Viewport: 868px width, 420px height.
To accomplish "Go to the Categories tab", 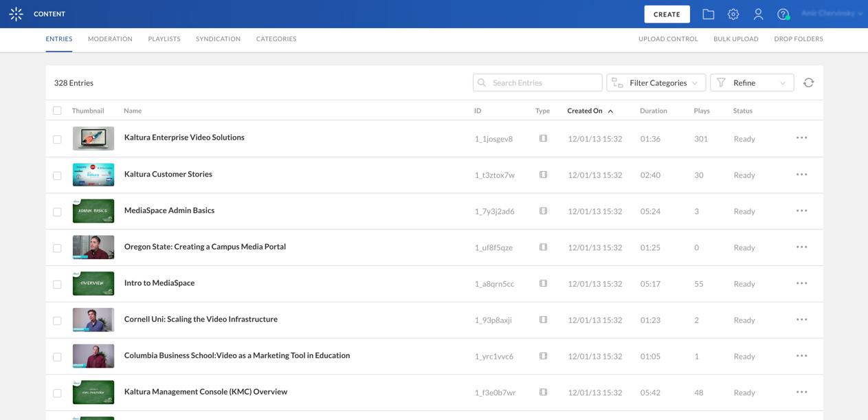I will click(276, 39).
